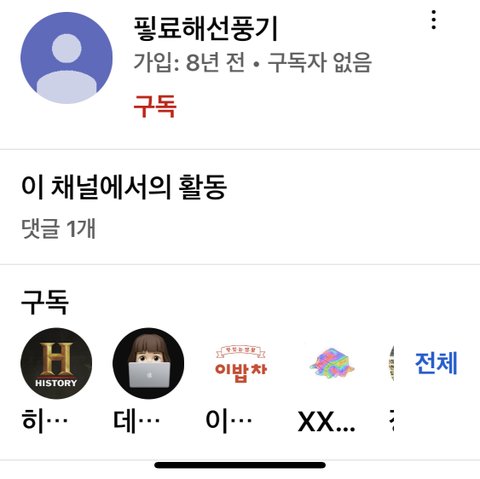Open the laptop girl channel avatar
The width and height of the screenshot is (480, 479).
tap(149, 363)
